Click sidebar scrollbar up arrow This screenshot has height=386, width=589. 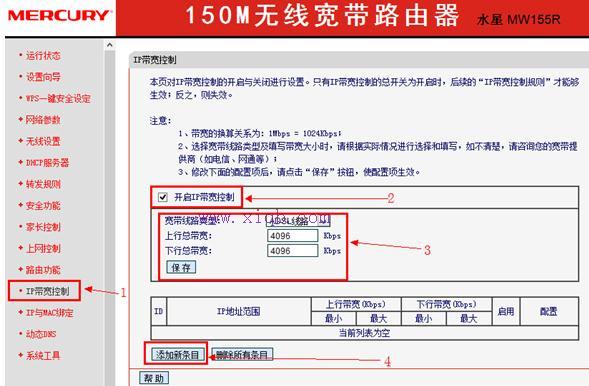(x=110, y=45)
